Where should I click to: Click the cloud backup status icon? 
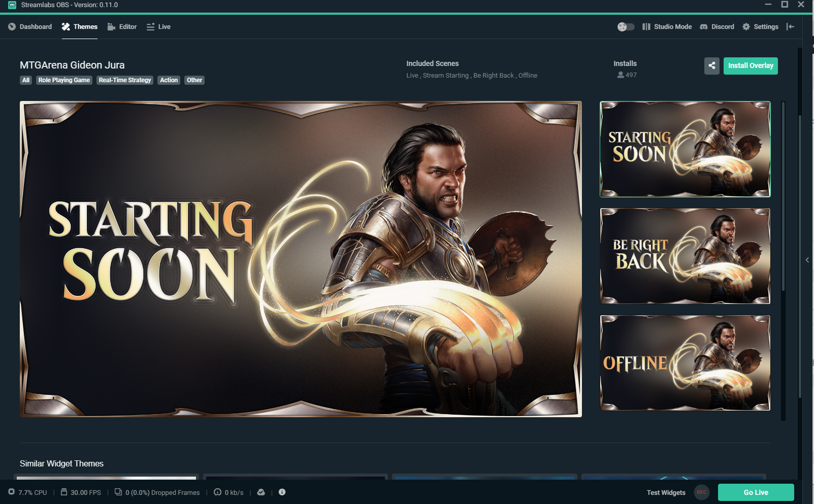261,492
